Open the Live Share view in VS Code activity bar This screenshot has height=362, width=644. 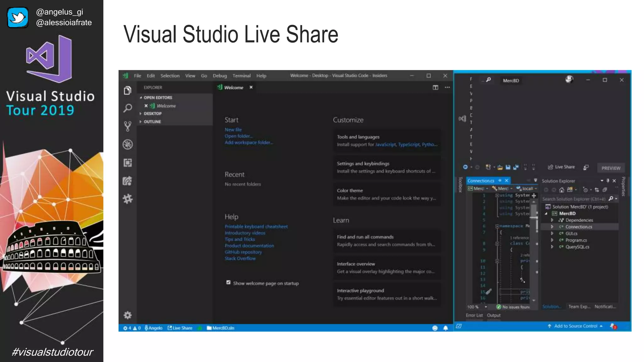[127, 181]
